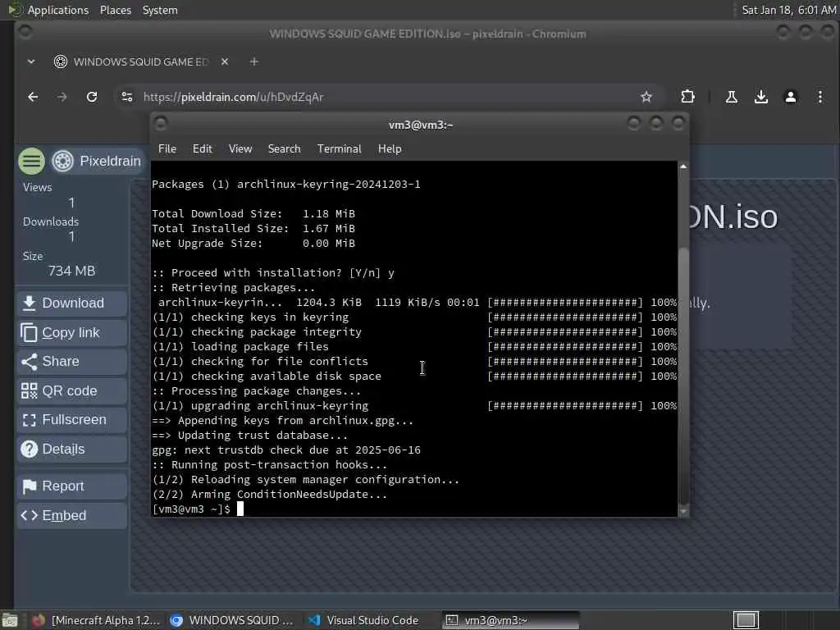
Task: Go back in the Chromium browser
Action: point(33,97)
